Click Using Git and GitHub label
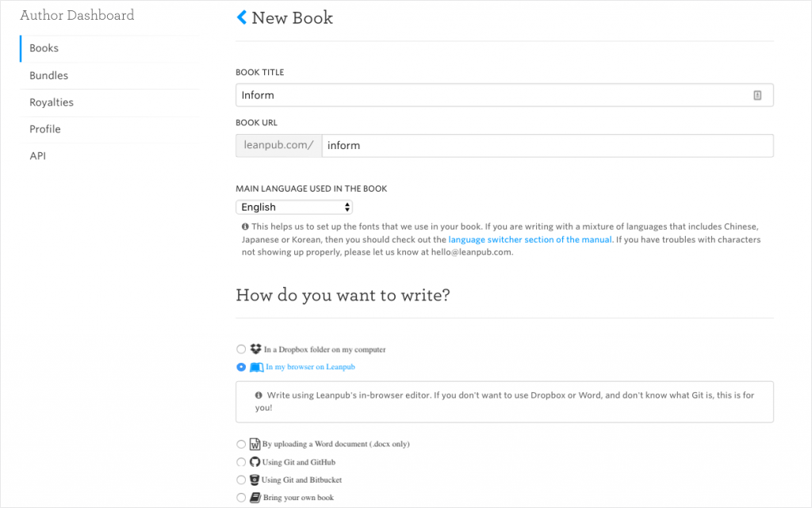The width and height of the screenshot is (812, 508). (299, 462)
